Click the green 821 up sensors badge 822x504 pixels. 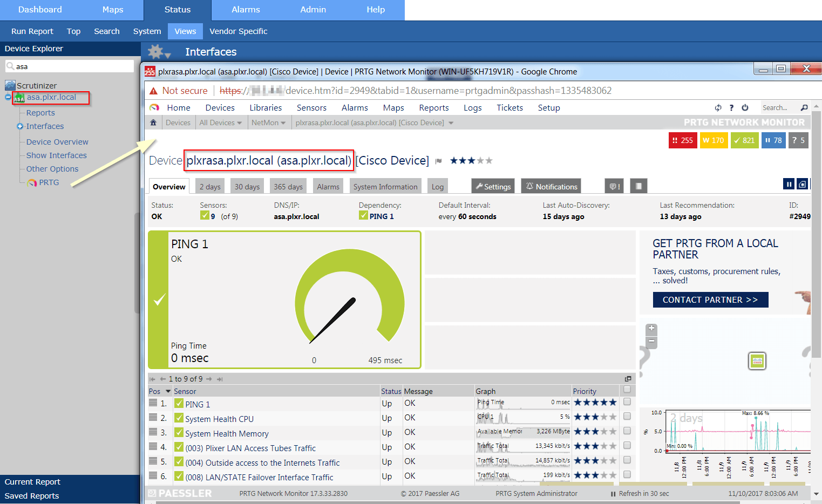[x=744, y=140]
